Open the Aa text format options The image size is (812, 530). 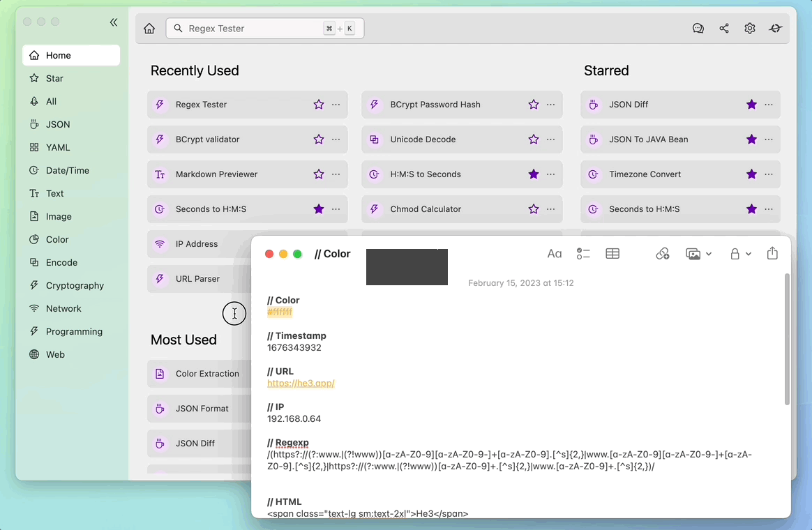(x=554, y=254)
